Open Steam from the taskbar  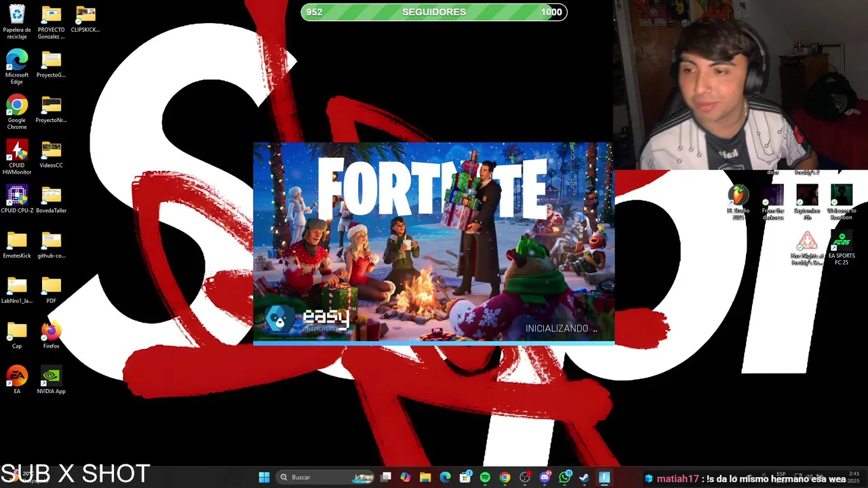(x=584, y=477)
